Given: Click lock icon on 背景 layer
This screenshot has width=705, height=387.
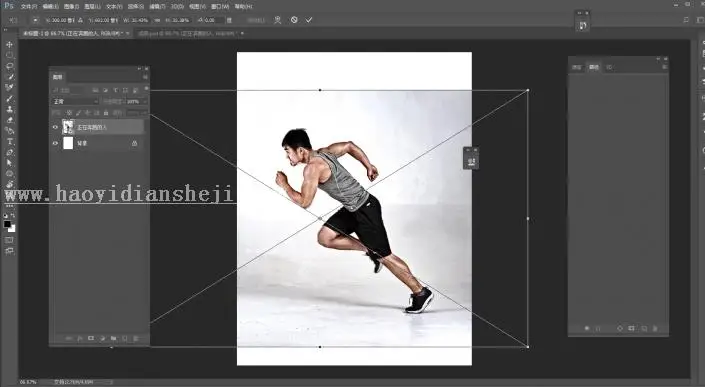Looking at the screenshot, I should pos(134,143).
